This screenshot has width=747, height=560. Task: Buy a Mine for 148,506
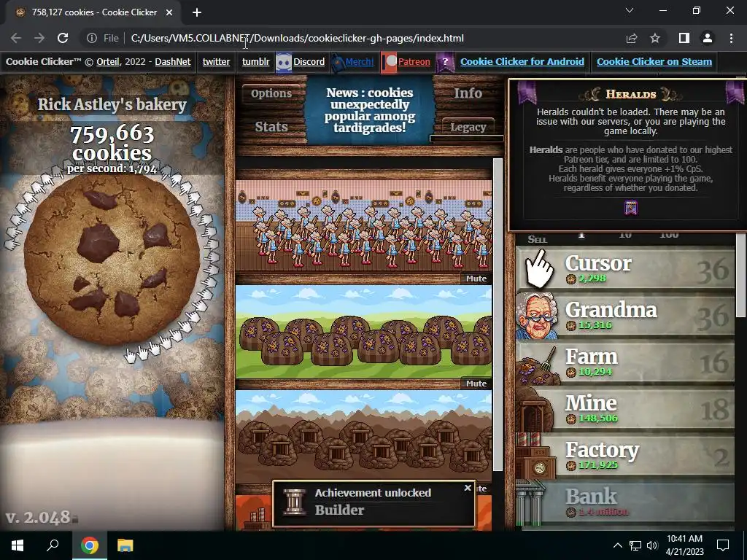coord(625,409)
